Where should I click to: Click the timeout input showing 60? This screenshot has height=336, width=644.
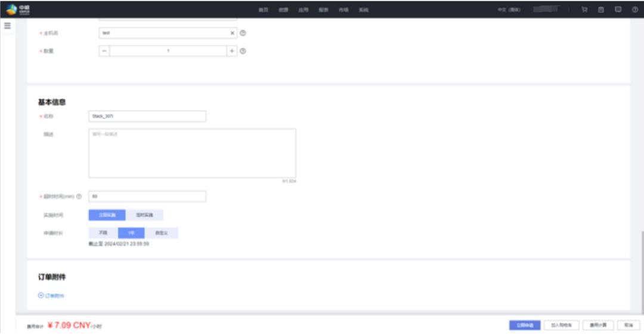(147, 197)
